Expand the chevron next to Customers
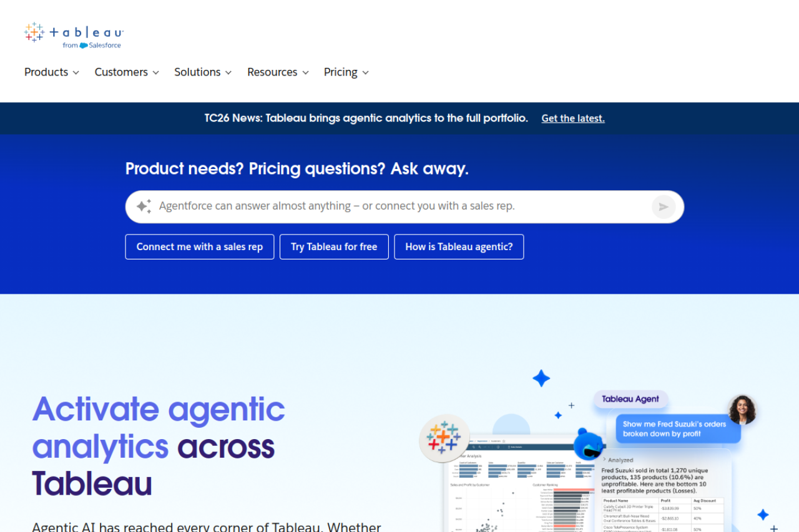The image size is (799, 532). [155, 73]
